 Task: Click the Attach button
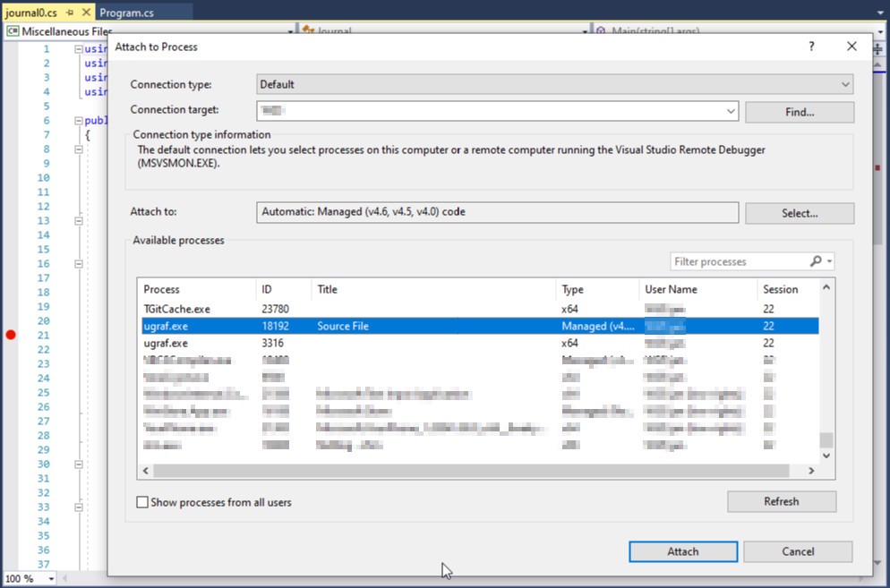click(x=682, y=551)
